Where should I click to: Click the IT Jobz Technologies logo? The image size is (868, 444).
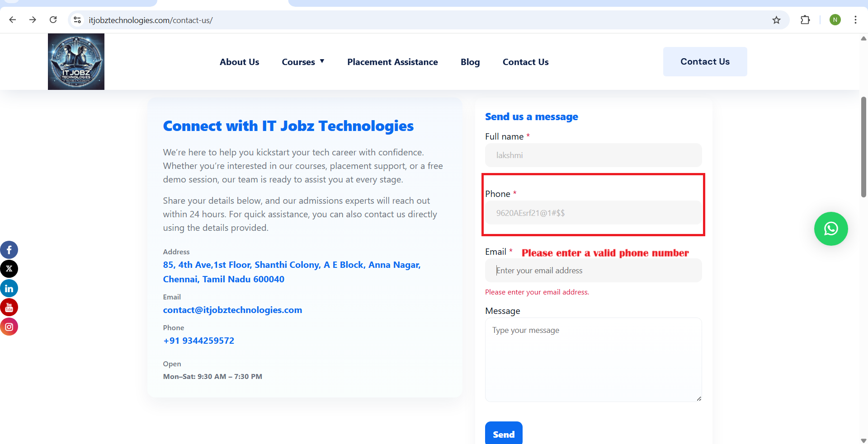(x=76, y=62)
